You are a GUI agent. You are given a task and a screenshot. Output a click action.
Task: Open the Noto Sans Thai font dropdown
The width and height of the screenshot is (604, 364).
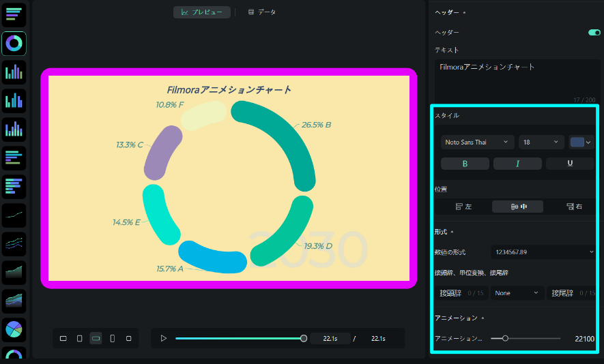476,142
